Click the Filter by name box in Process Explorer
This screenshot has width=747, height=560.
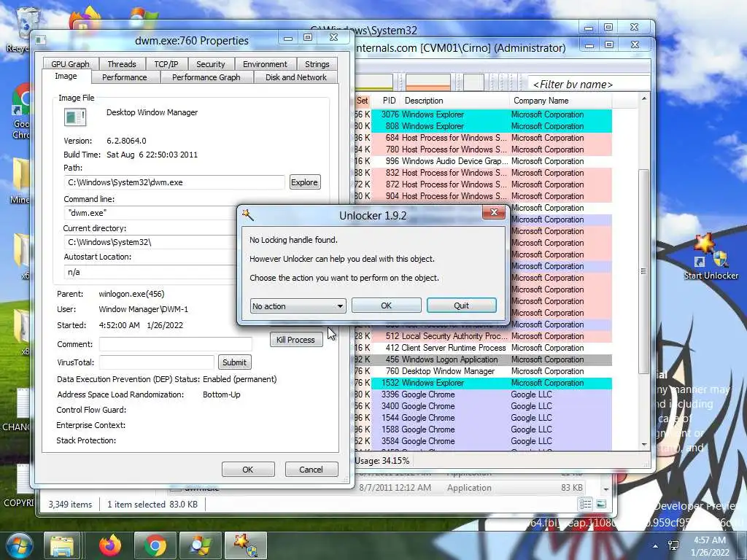589,85
